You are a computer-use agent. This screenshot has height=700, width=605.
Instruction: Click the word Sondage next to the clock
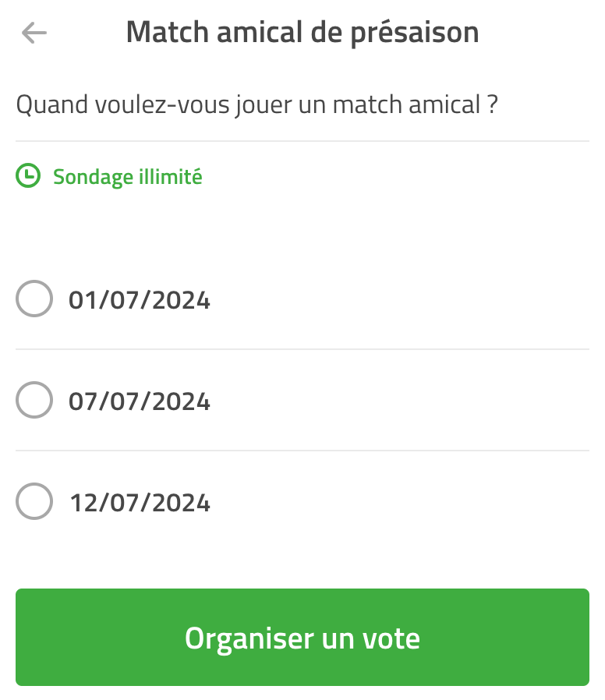coord(94,177)
